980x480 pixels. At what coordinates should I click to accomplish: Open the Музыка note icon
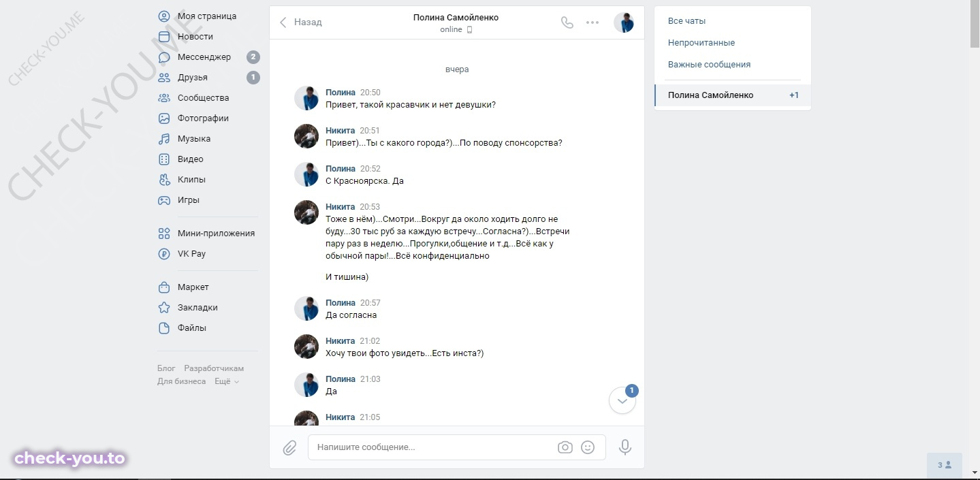164,139
